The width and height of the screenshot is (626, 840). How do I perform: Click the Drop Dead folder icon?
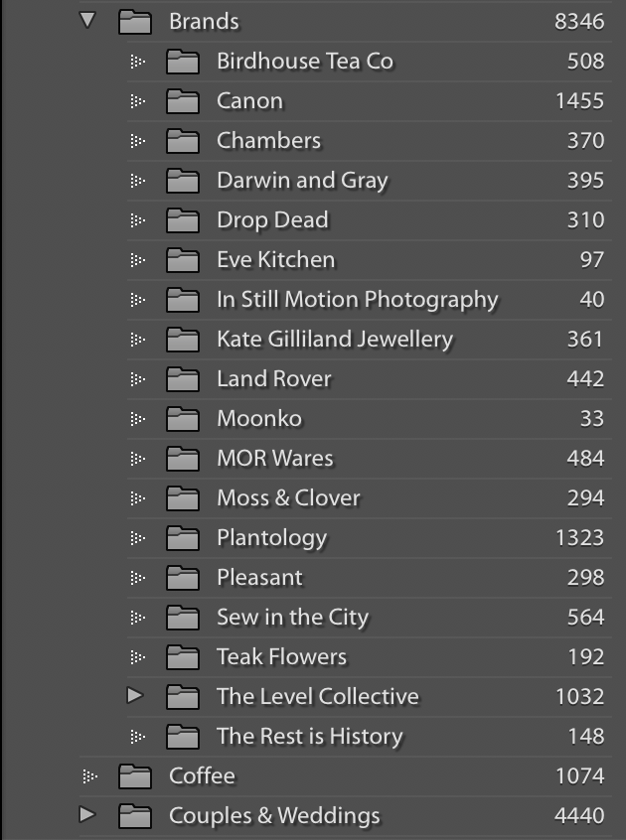183,220
